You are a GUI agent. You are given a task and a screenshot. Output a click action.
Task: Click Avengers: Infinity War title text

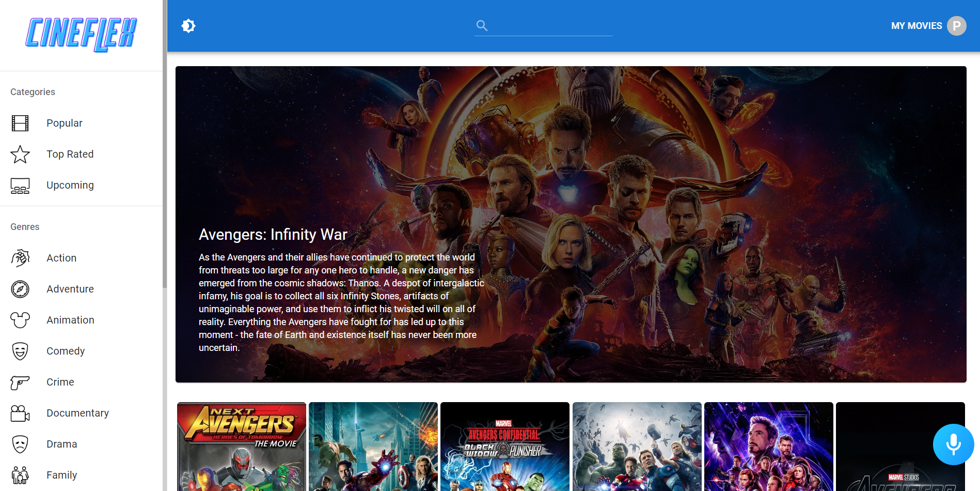[273, 235]
